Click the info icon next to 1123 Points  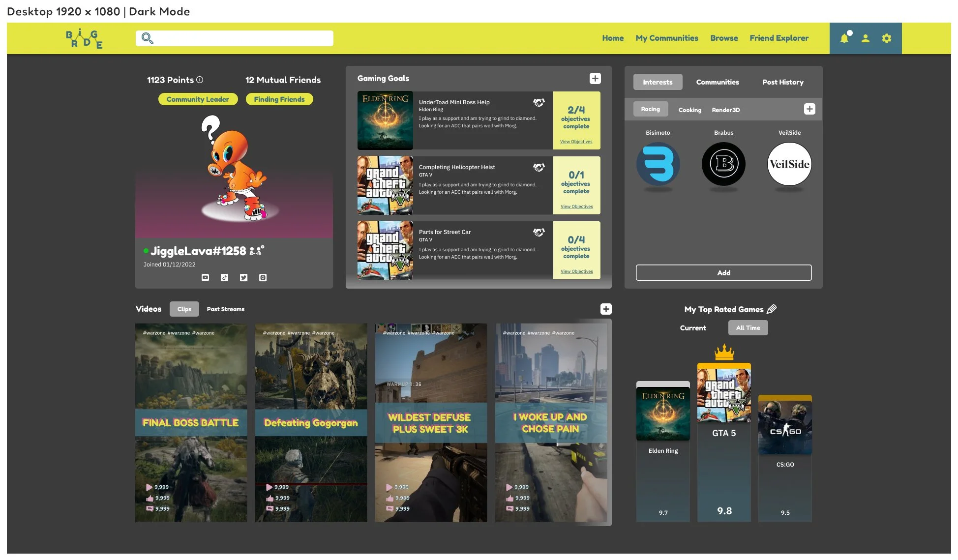200,80
